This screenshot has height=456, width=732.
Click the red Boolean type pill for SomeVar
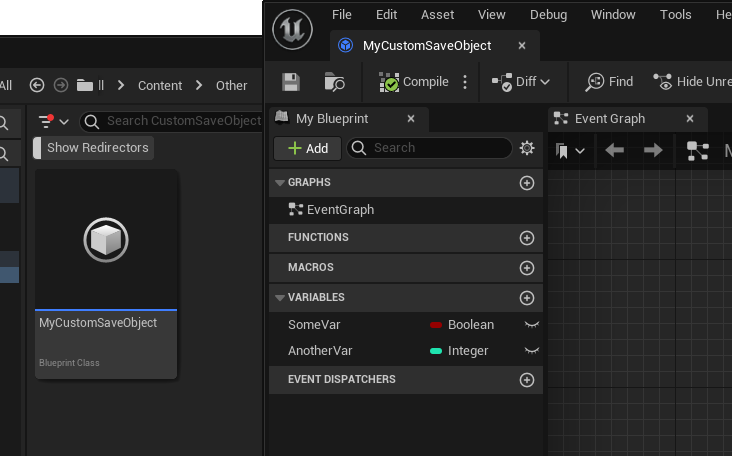(436, 325)
